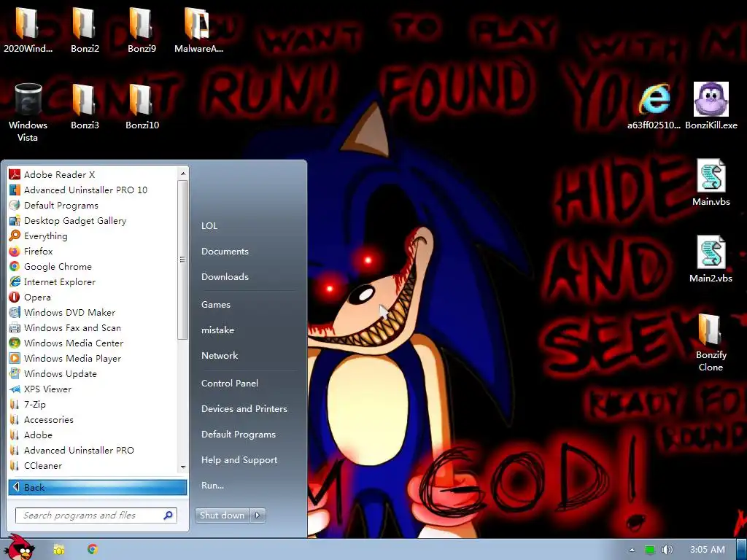
Task: Launch the Everything search program
Action: pos(93,236)
